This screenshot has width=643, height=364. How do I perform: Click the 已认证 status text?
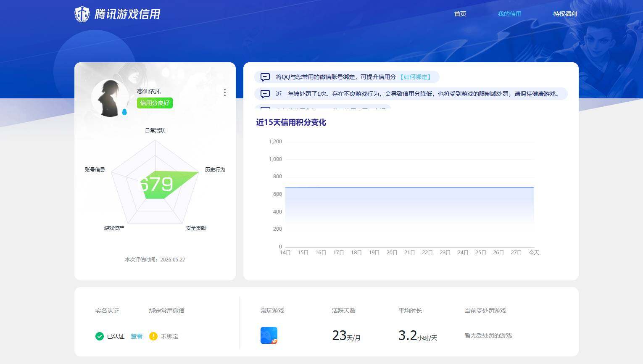click(116, 336)
